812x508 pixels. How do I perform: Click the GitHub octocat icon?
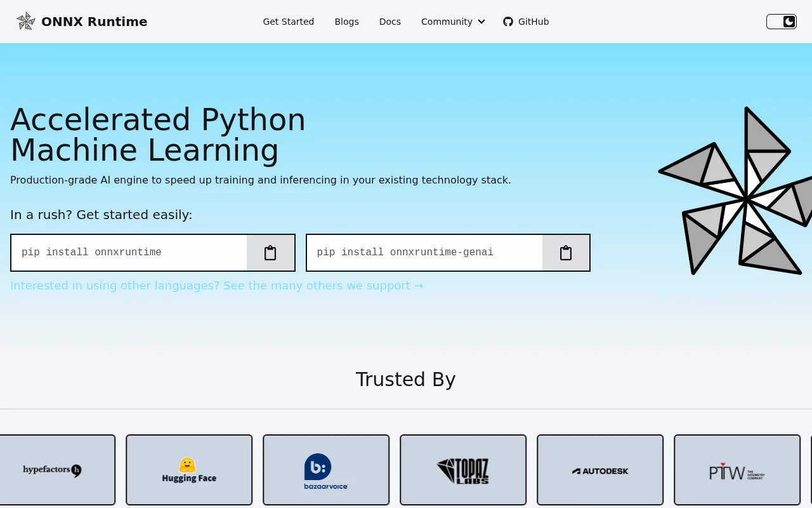coord(508,22)
